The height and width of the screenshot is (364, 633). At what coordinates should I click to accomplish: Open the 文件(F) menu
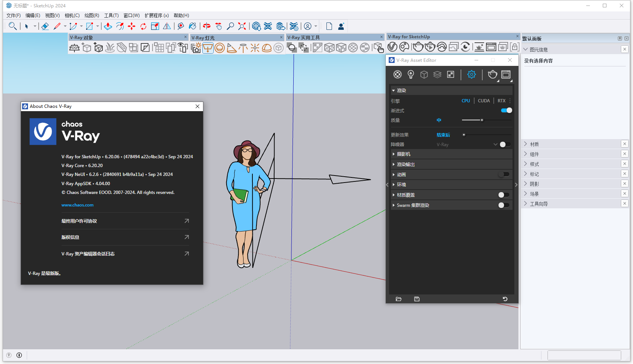[x=14, y=15]
